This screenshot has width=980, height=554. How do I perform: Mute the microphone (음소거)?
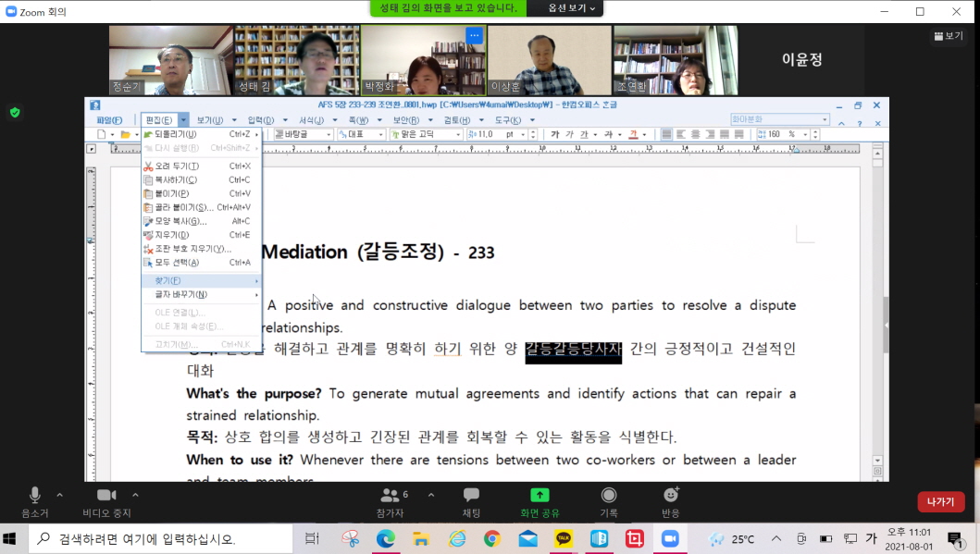click(35, 499)
